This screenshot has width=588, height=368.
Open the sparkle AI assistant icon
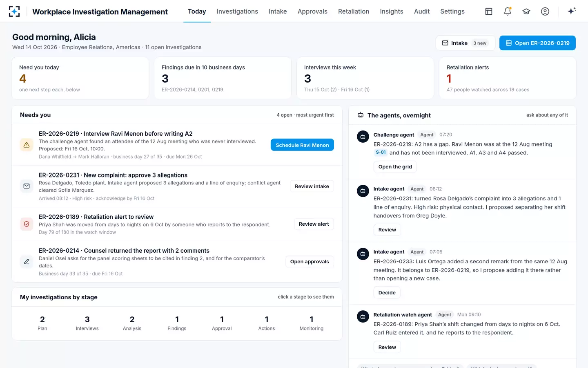pyautogui.click(x=572, y=11)
